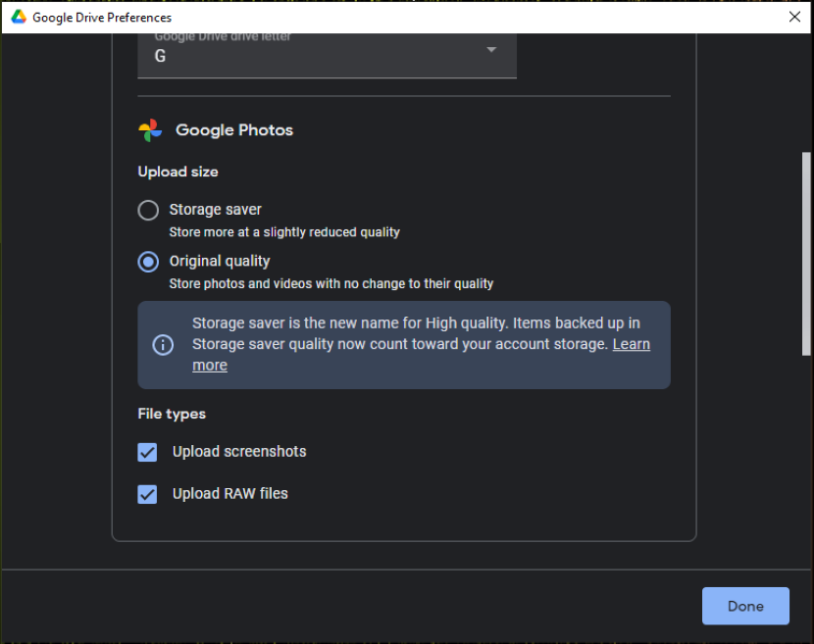Click the Upload screenshots label
The image size is (814, 644).
click(239, 452)
